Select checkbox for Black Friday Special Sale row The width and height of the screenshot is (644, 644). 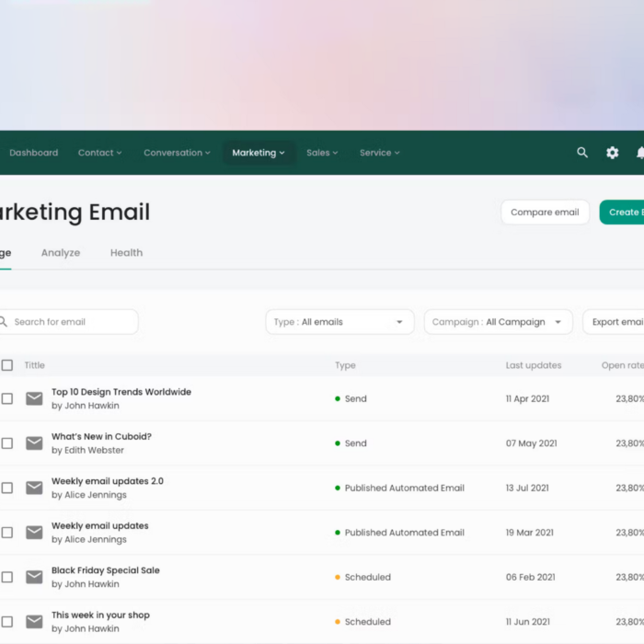point(7,577)
